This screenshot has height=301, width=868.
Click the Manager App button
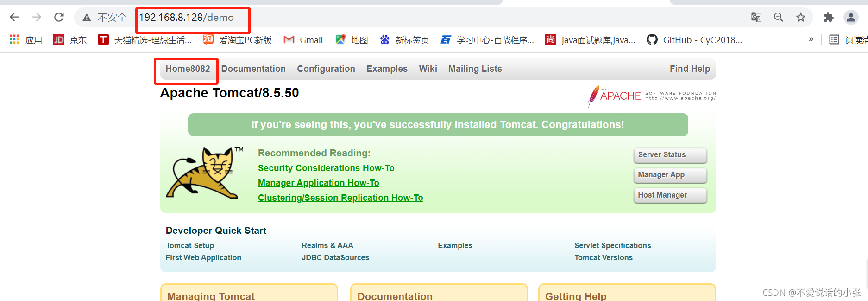[670, 175]
